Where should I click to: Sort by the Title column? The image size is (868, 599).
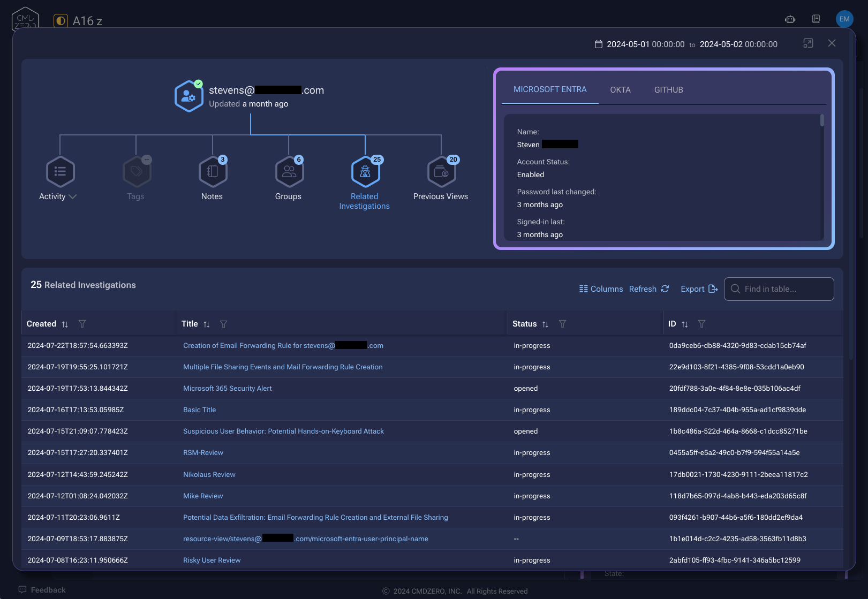(207, 324)
